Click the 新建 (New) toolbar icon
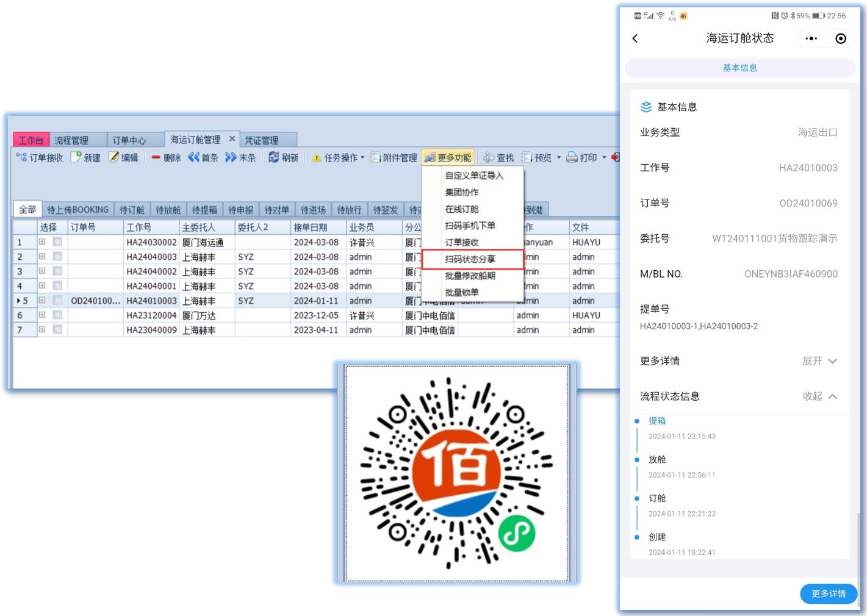Viewport: 867px width, 616px height. (76, 157)
